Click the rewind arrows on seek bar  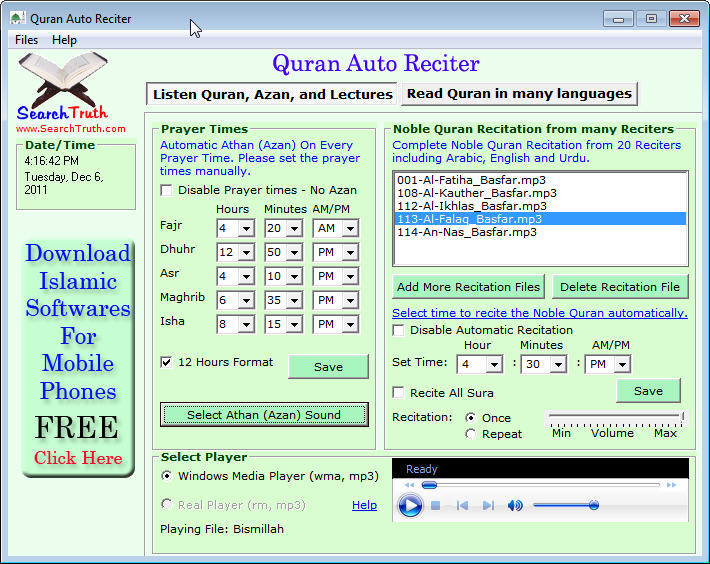[x=409, y=485]
